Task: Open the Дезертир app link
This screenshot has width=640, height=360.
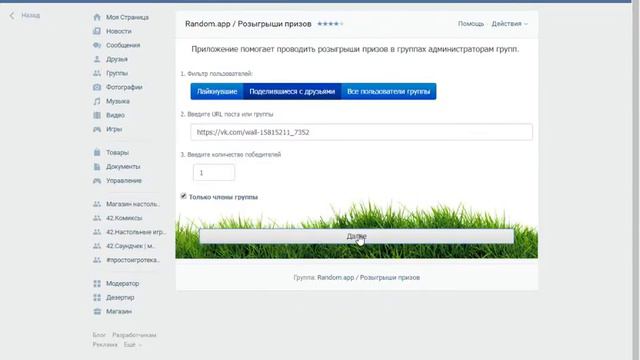Action: 120,297
